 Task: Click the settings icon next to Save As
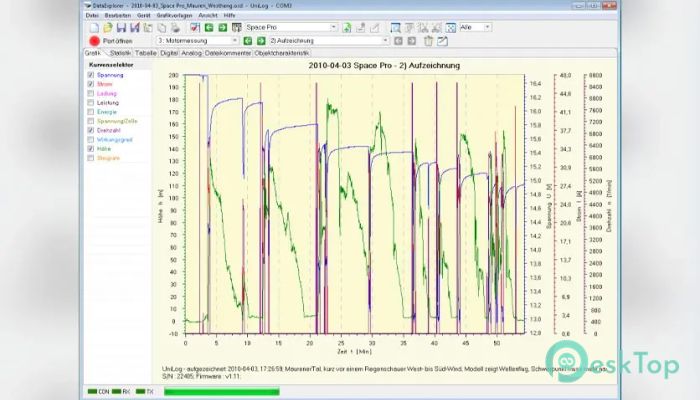click(148, 28)
